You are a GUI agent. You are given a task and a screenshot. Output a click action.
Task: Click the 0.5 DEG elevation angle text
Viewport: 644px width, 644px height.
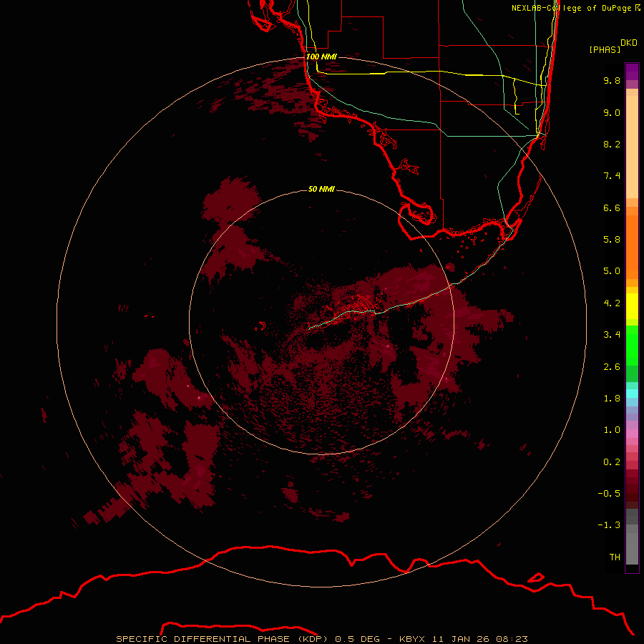coord(358,639)
